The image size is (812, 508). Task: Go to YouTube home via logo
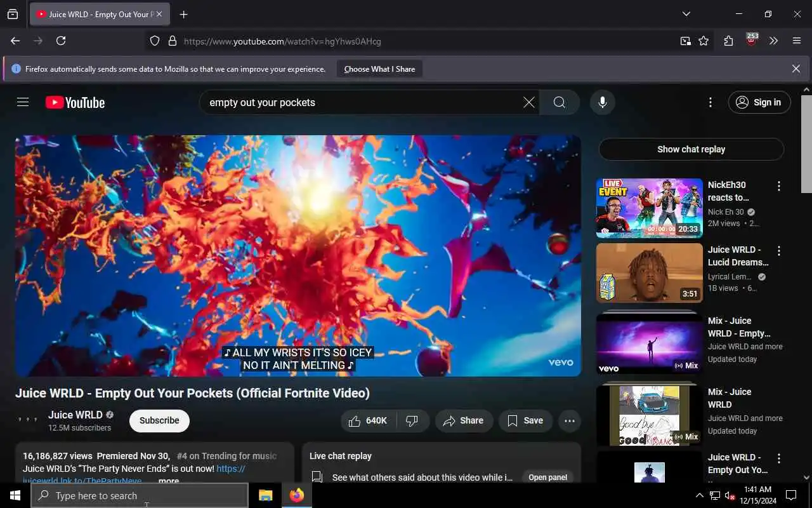pyautogui.click(x=75, y=102)
